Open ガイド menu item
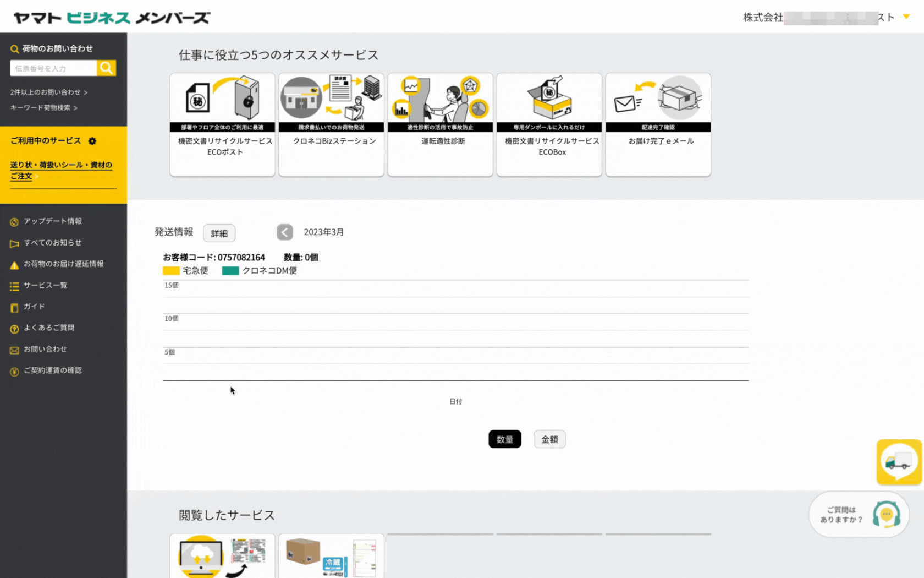The image size is (924, 578). 34,307
